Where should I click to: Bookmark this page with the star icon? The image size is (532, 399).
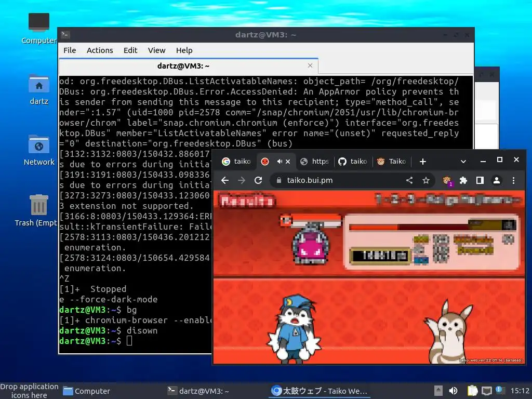click(x=426, y=180)
